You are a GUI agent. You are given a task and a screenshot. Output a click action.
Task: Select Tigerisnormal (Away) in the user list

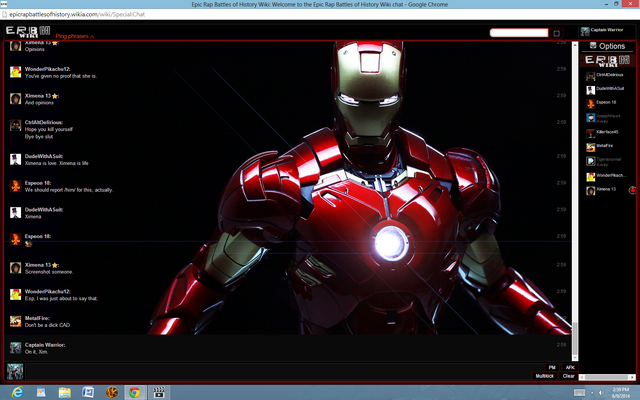coord(609,161)
